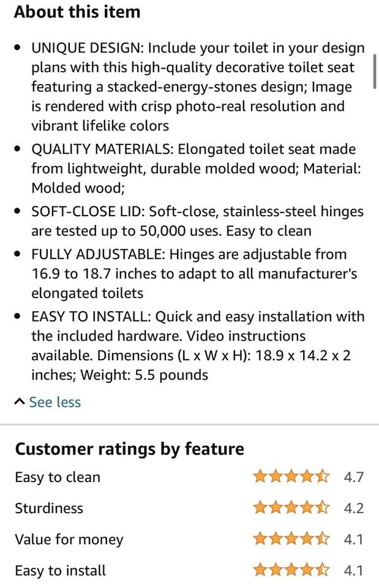Click the "See less" link
Screen dimensions: 379x588
pyautogui.click(x=54, y=402)
